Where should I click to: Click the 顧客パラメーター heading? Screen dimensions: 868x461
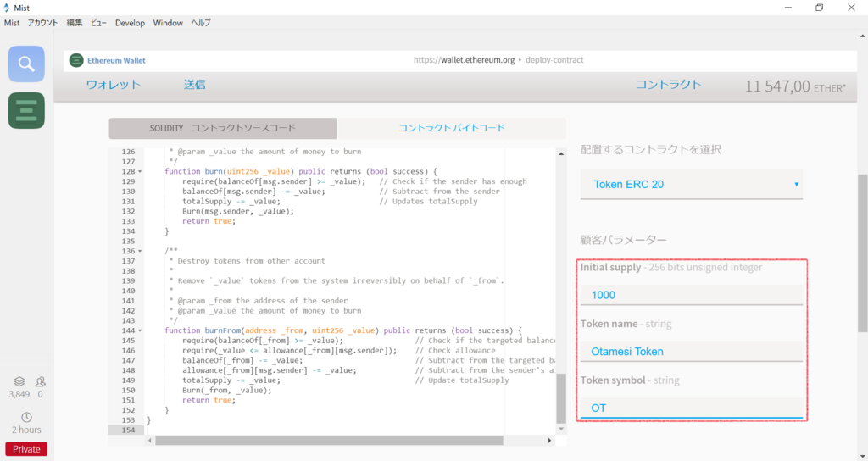[623, 240]
